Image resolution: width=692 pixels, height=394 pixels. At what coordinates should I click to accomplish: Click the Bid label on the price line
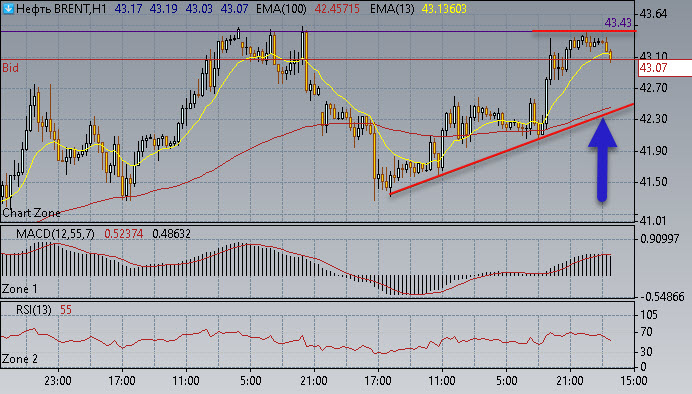[11, 68]
